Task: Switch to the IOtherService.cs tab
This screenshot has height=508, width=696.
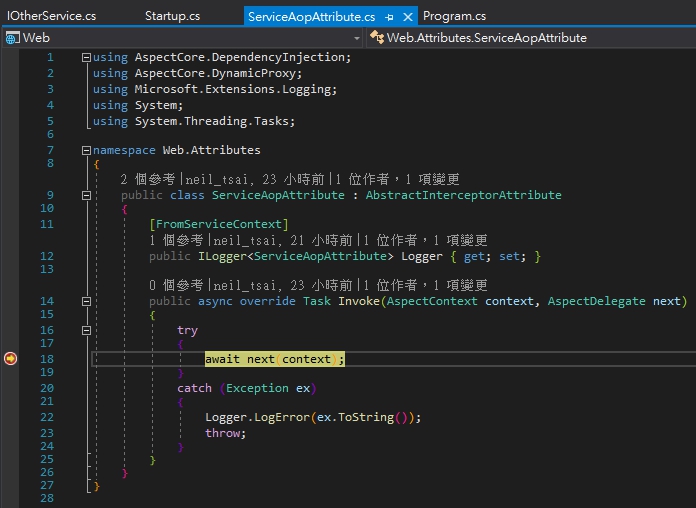Action: pos(52,17)
